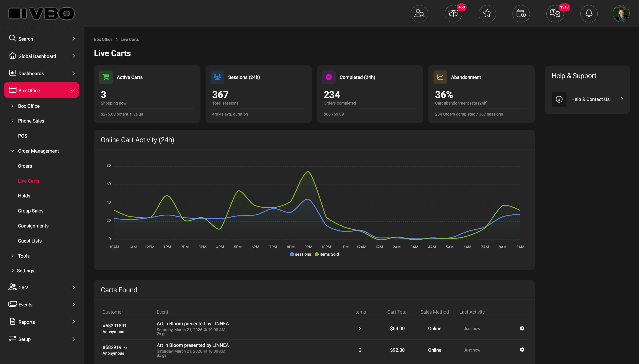
Task: Open settings gear for cart #58291891
Action: point(522,328)
